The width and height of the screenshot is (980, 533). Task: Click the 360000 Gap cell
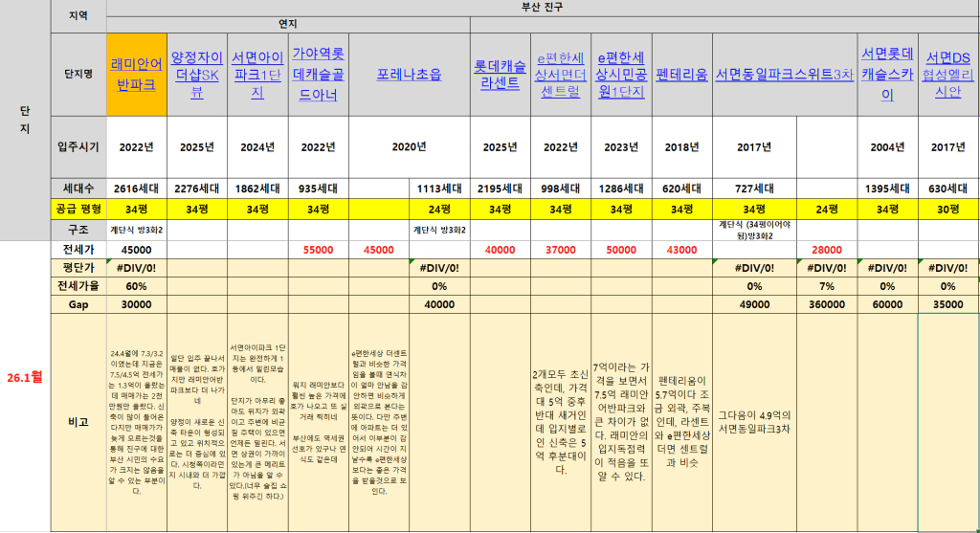coord(827,304)
